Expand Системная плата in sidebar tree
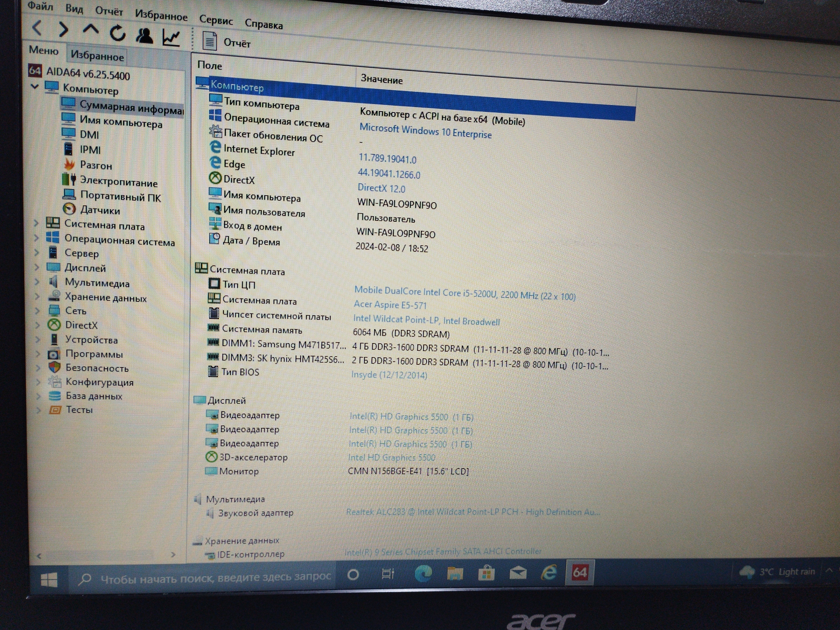 (x=37, y=223)
